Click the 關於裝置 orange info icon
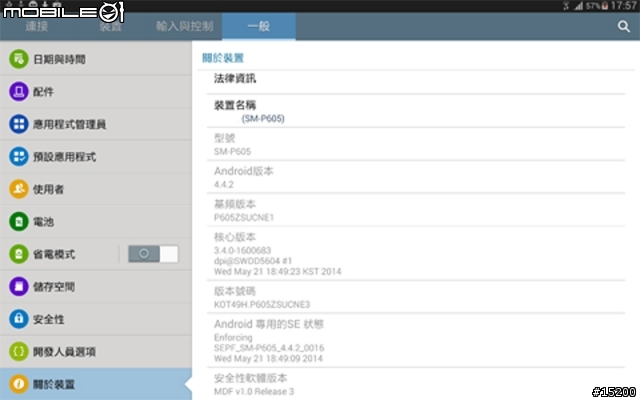640x400 pixels. (19, 384)
